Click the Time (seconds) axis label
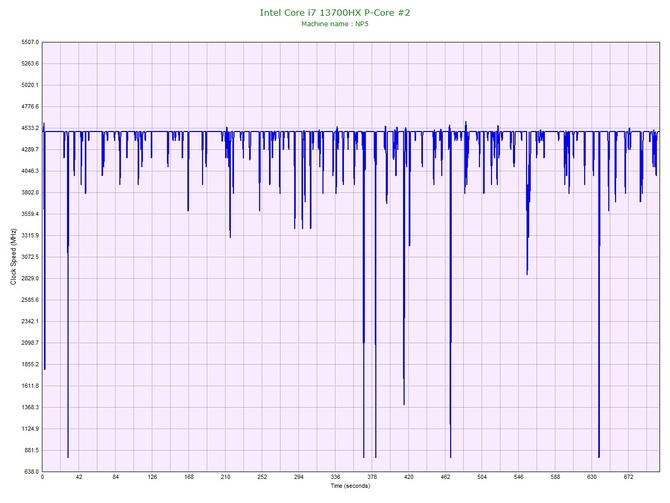Screen dimensions: 670x503 tap(350, 486)
